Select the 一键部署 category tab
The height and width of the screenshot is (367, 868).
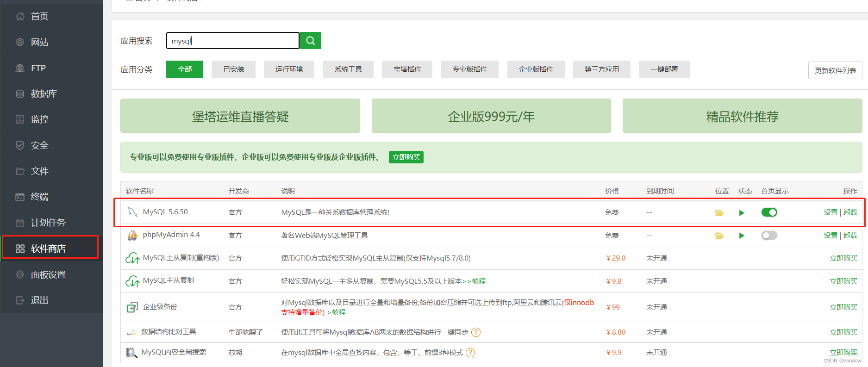[x=664, y=69]
